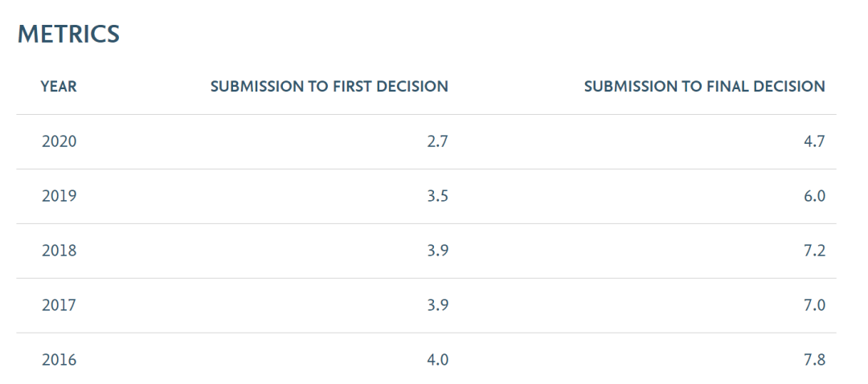Click the 7.2 final decision value

(x=814, y=251)
